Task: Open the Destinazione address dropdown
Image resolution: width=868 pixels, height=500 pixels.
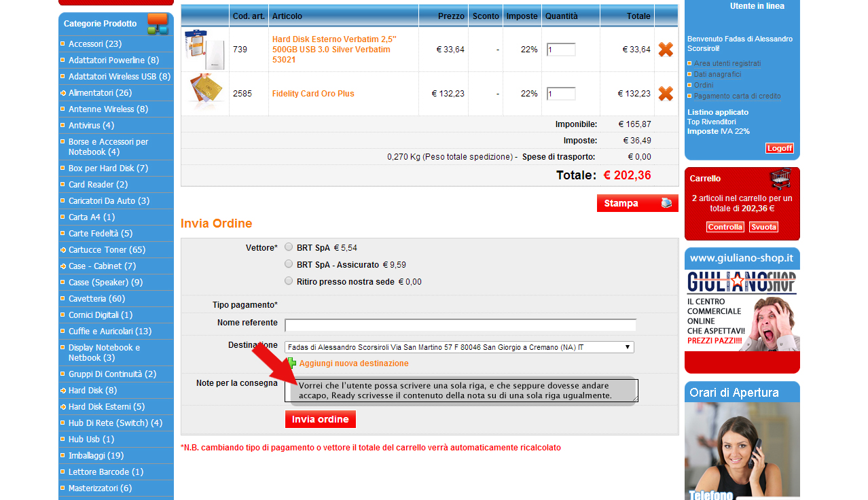Action: click(459, 347)
